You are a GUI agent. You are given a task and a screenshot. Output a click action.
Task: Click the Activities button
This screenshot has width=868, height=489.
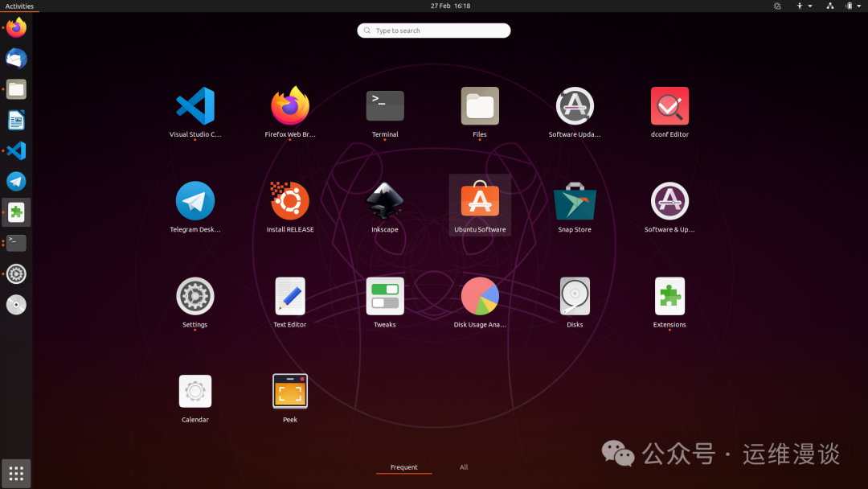click(18, 6)
